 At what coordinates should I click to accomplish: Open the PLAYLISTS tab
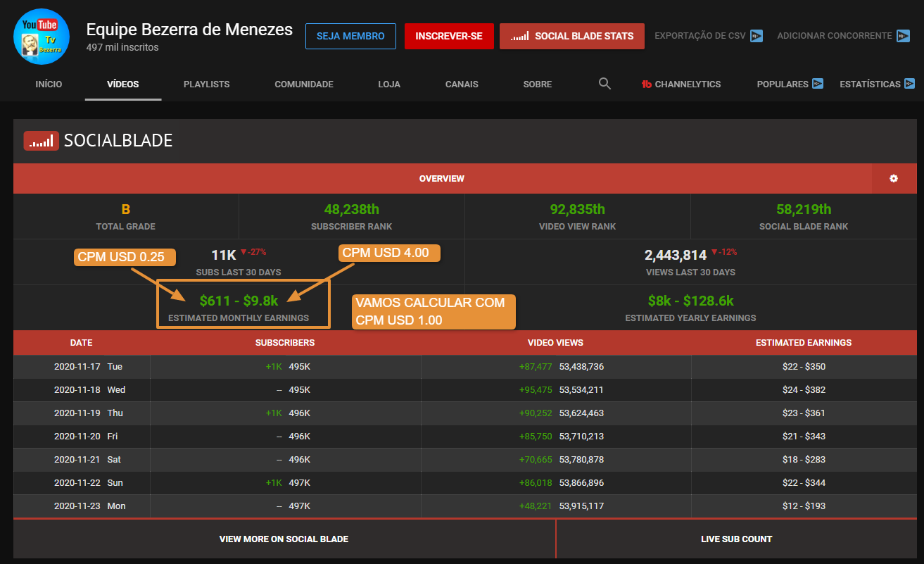tap(206, 84)
